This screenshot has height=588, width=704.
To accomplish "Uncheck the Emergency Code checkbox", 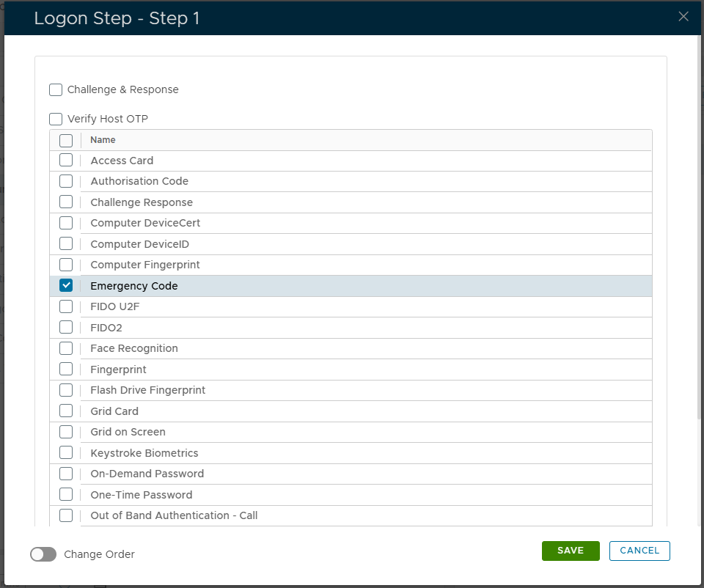I will pos(66,286).
